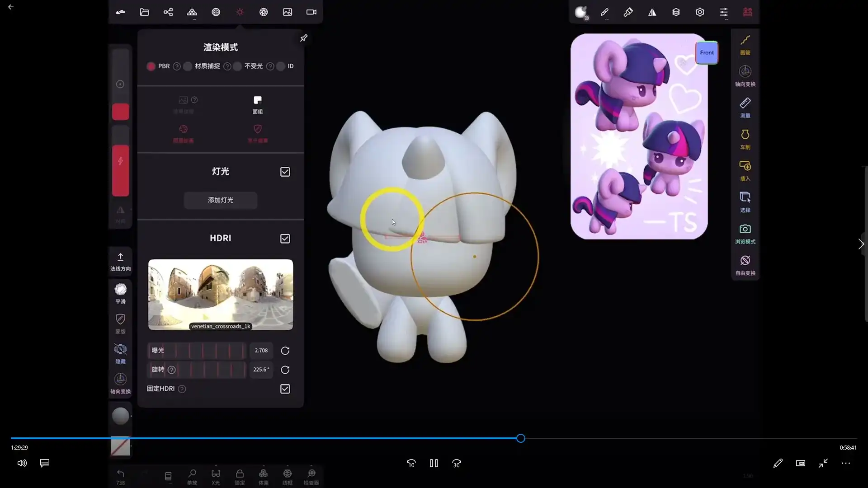This screenshot has height=488, width=868.
Task: Open the lighting sun icon in top toolbar
Action: pos(240,12)
